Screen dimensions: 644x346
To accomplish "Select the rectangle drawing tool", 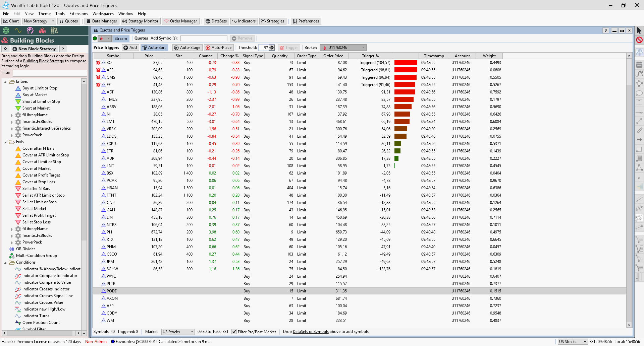I will tap(639, 149).
